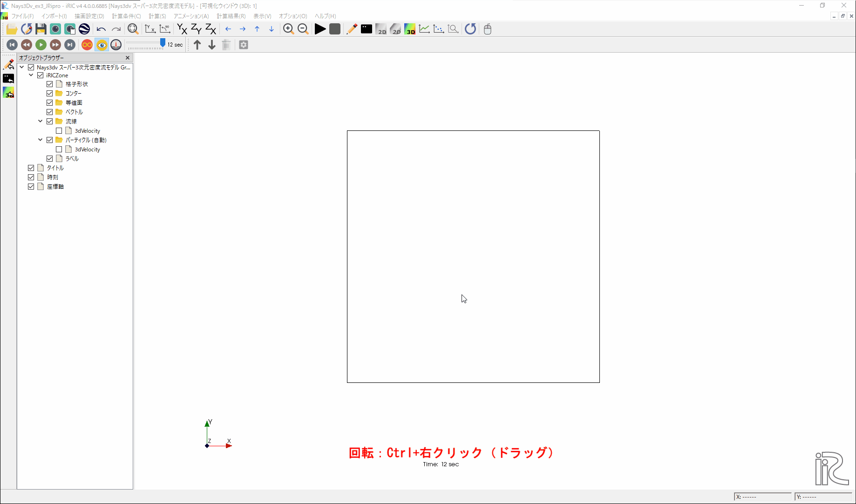
Task: Toggle the infinite loop animation button
Action: (x=87, y=45)
